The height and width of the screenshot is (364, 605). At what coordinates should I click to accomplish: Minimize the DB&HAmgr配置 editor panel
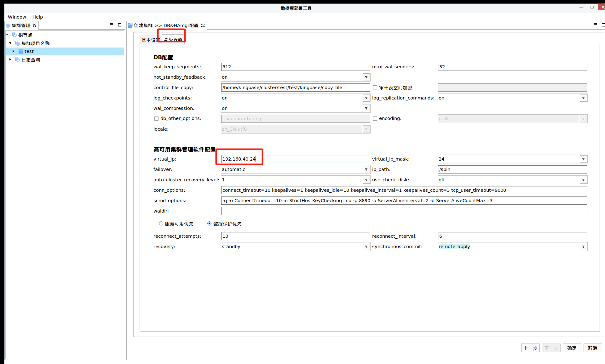click(x=595, y=24)
